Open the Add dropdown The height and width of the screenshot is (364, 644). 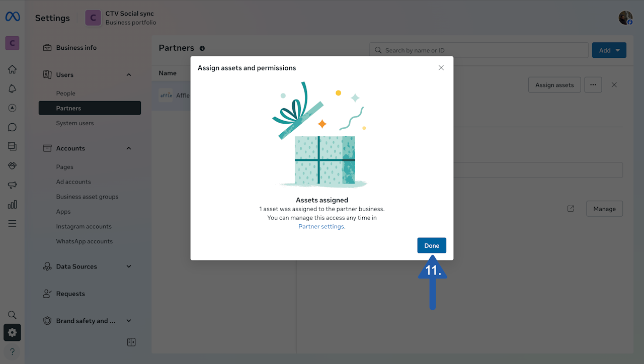coord(609,50)
